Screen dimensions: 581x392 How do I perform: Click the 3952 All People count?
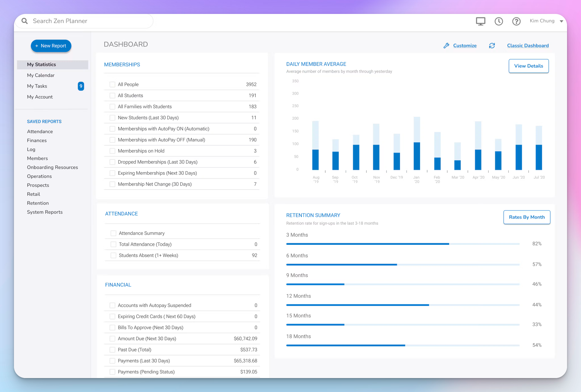click(x=251, y=84)
